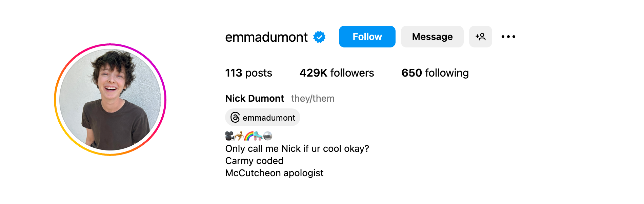Click the Nick Dumont display name
The width and height of the screenshot is (644, 204).
point(255,98)
